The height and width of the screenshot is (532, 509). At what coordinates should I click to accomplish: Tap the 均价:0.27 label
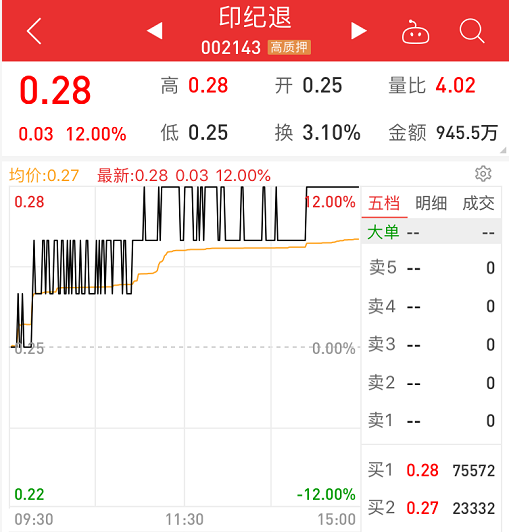tap(44, 176)
